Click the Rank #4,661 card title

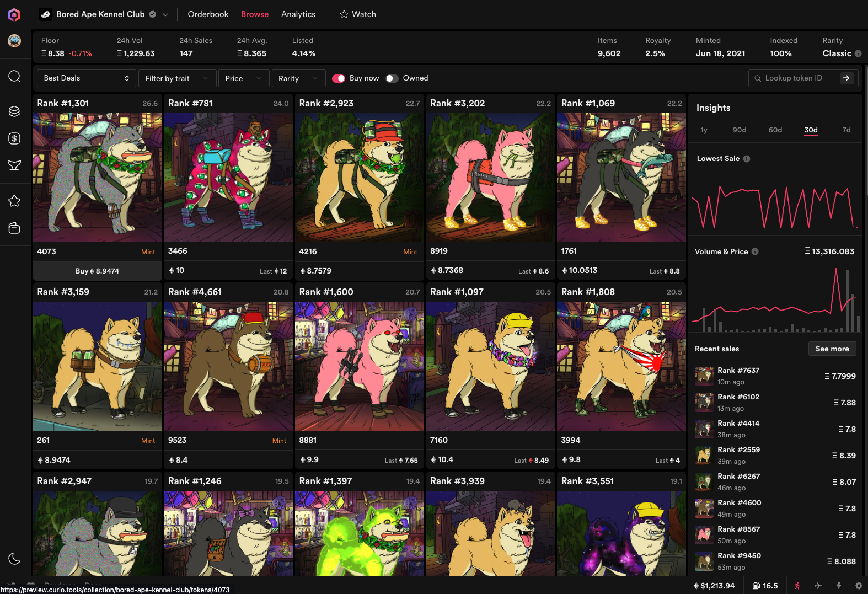pyautogui.click(x=195, y=292)
